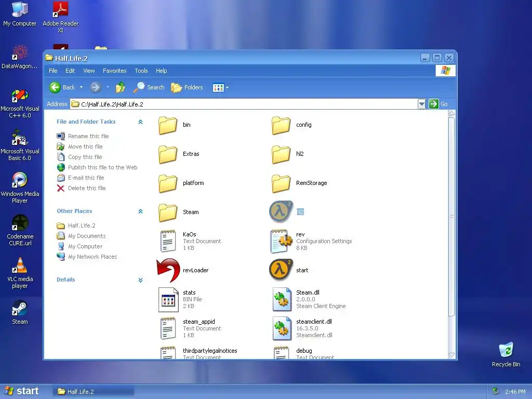Click the Search toolbar button

(149, 87)
